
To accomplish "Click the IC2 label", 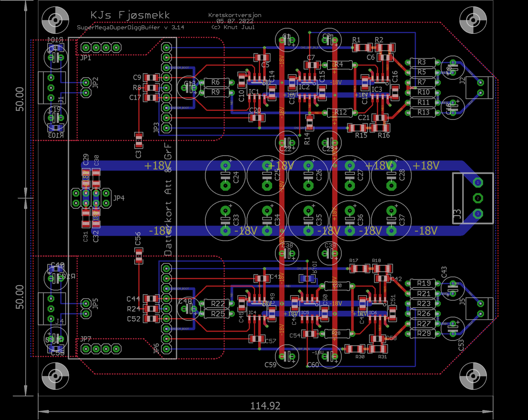I will 304,87.
